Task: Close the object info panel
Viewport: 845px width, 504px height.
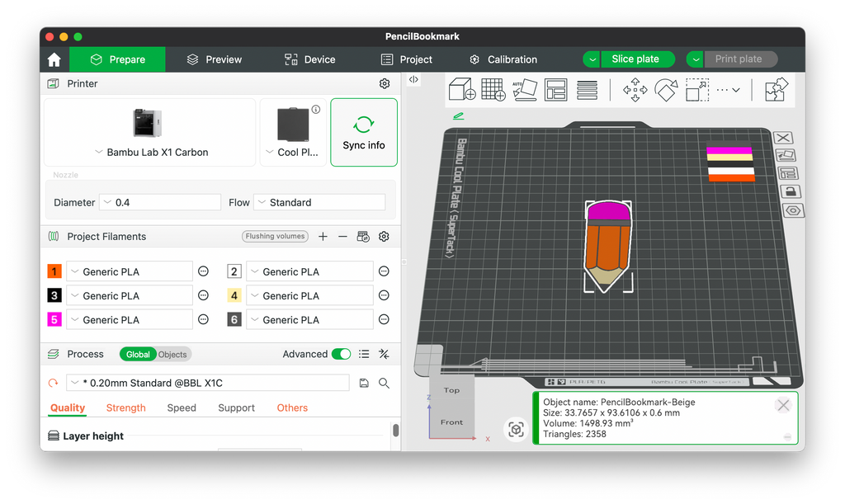Action: click(x=783, y=405)
